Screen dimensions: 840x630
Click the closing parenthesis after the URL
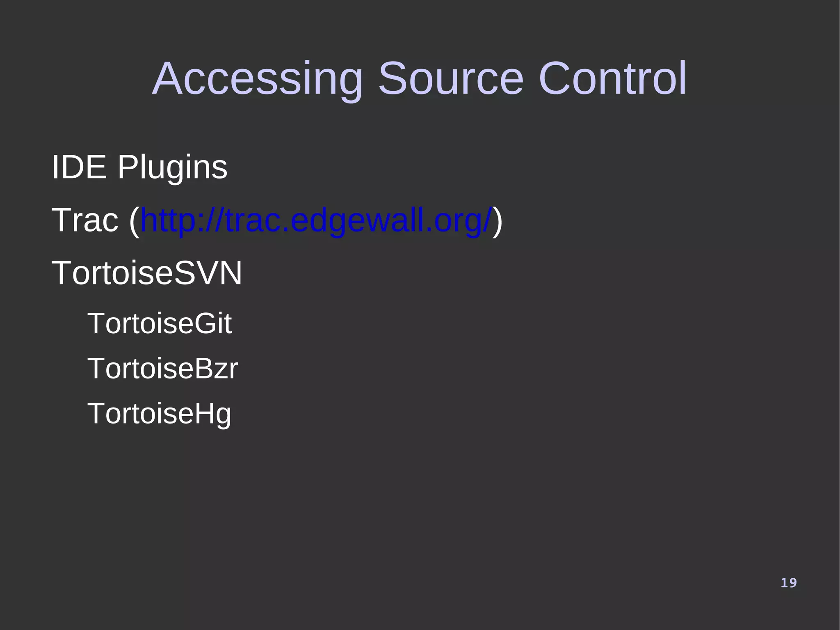point(498,221)
